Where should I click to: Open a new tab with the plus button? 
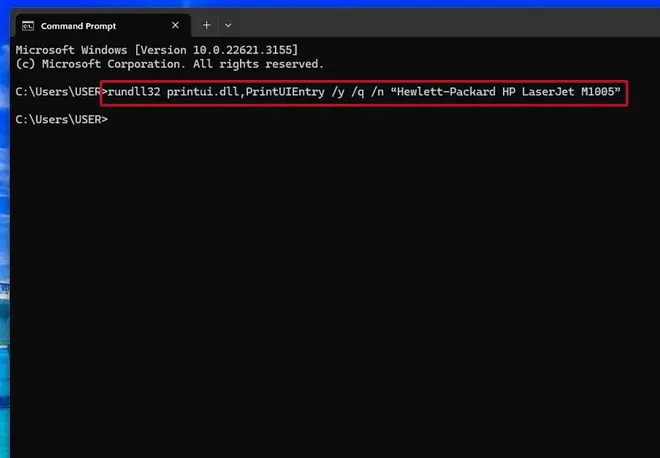point(207,25)
